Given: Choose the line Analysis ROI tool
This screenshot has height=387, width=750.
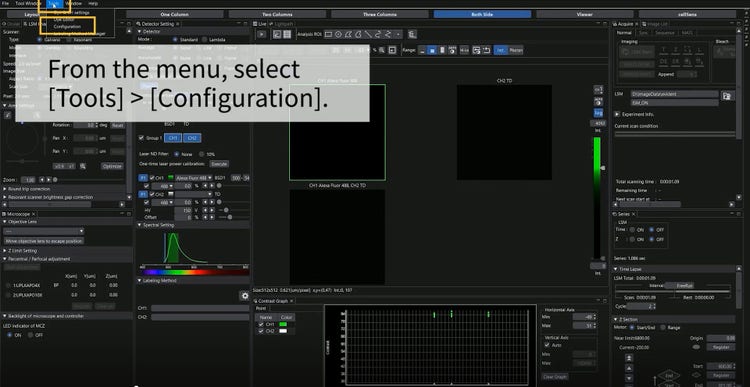Looking at the screenshot, I should pos(368,34).
